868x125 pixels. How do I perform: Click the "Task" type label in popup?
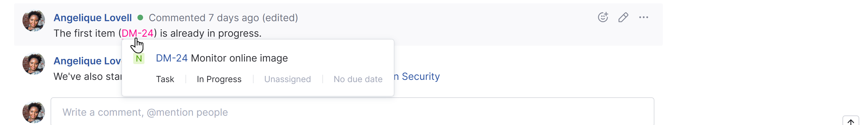[165, 79]
